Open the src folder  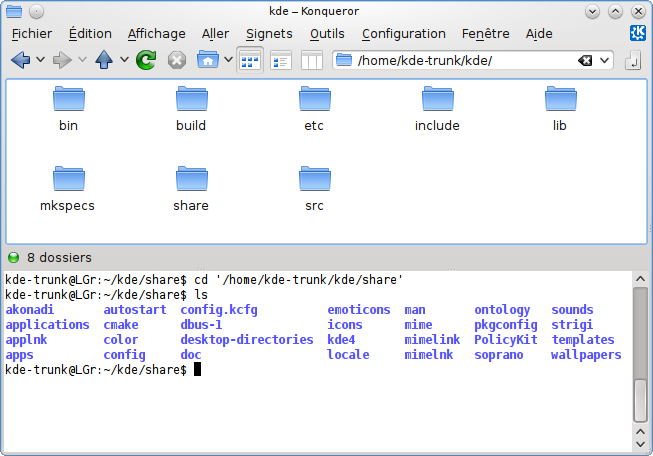click(x=314, y=187)
